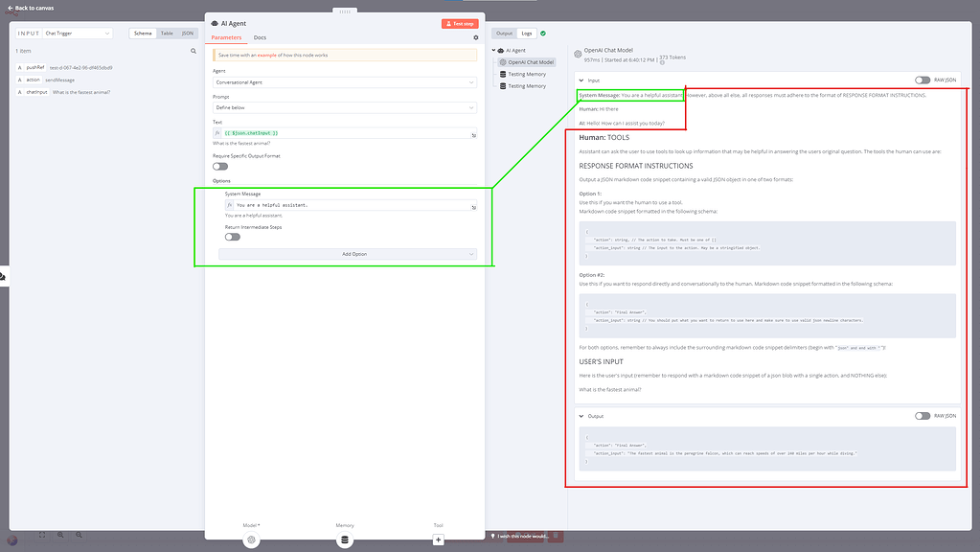Enable Require Specific Output Format
Image resolution: width=980 pixels, height=552 pixels.
pyautogui.click(x=220, y=166)
